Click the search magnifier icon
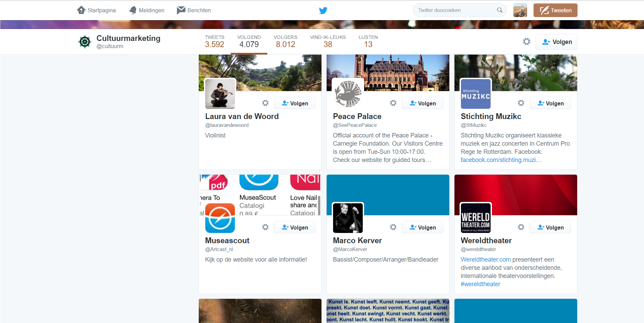This screenshot has width=644, height=323. point(500,10)
